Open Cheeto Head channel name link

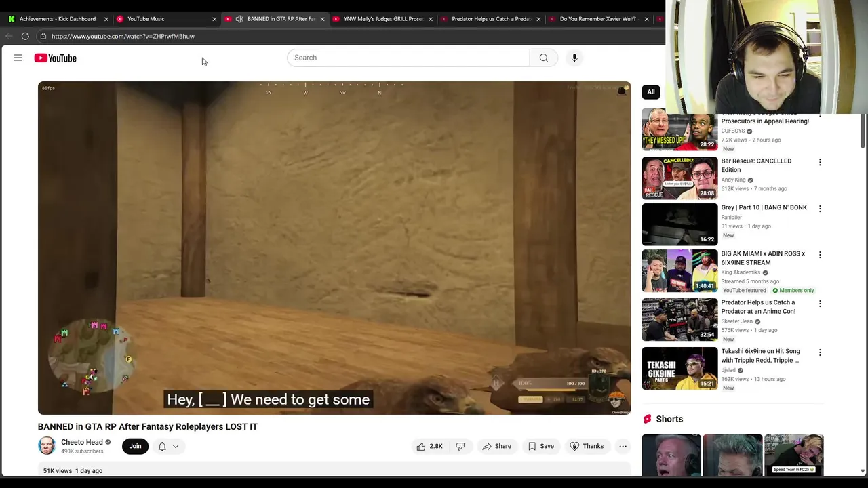82,442
